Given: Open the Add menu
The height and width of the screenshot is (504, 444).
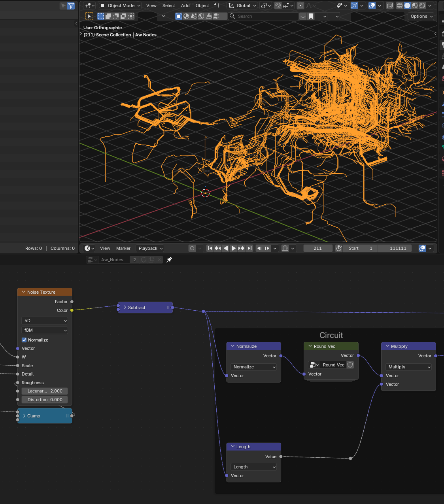Looking at the screenshot, I should coord(185,6).
